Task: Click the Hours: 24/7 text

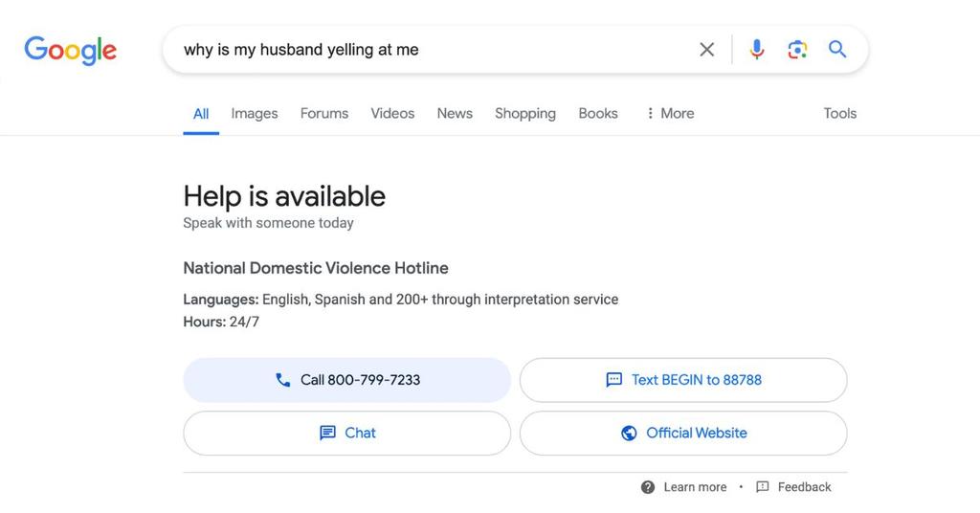Action: [x=221, y=322]
